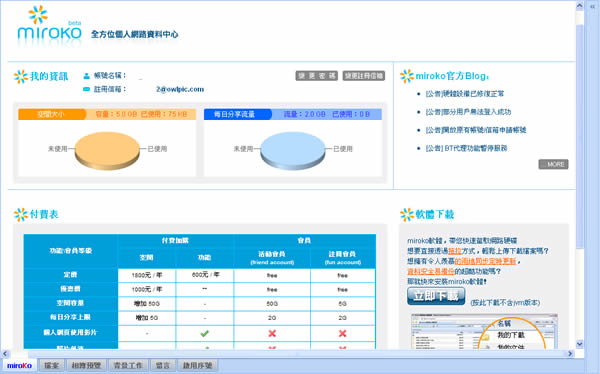Open blog post about 部分用戶無法登入
The image size is (600, 374).
(x=468, y=112)
